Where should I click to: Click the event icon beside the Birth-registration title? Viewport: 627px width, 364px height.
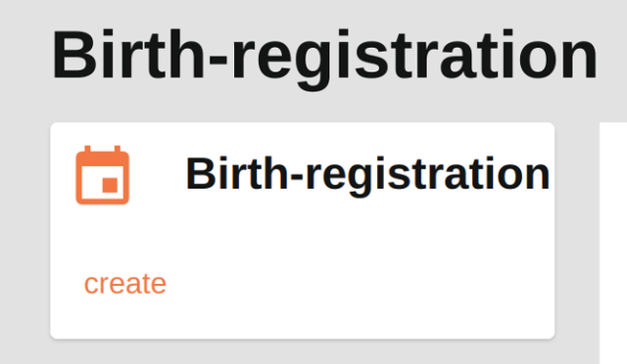tap(102, 175)
